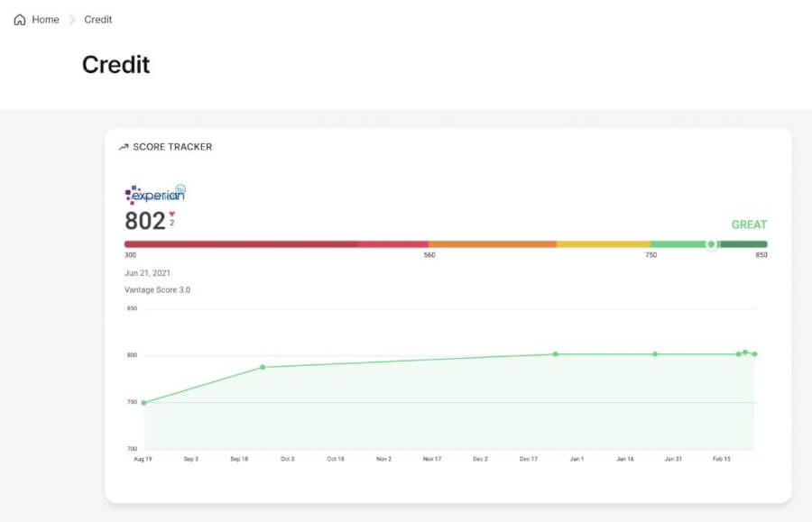Viewport: 812px width, 522px height.
Task: Click the 802 credit score value
Action: tap(145, 221)
